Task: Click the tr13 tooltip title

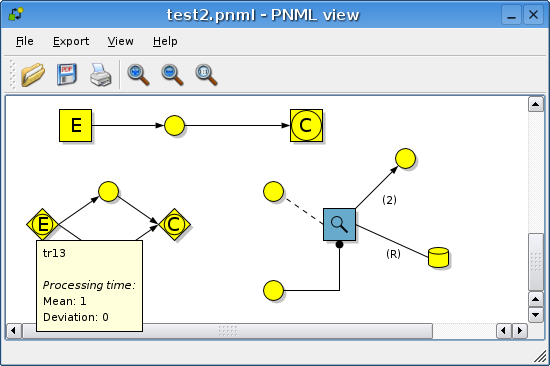Action: click(x=54, y=253)
